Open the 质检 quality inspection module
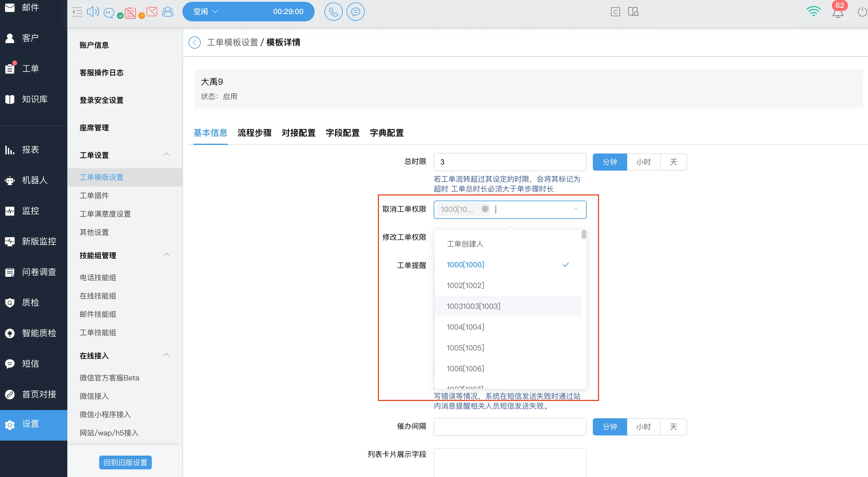The image size is (868, 477). click(33, 303)
